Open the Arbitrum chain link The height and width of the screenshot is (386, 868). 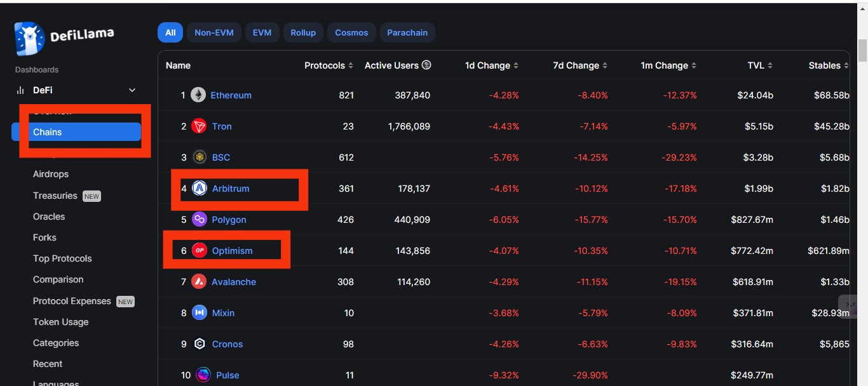pos(230,189)
